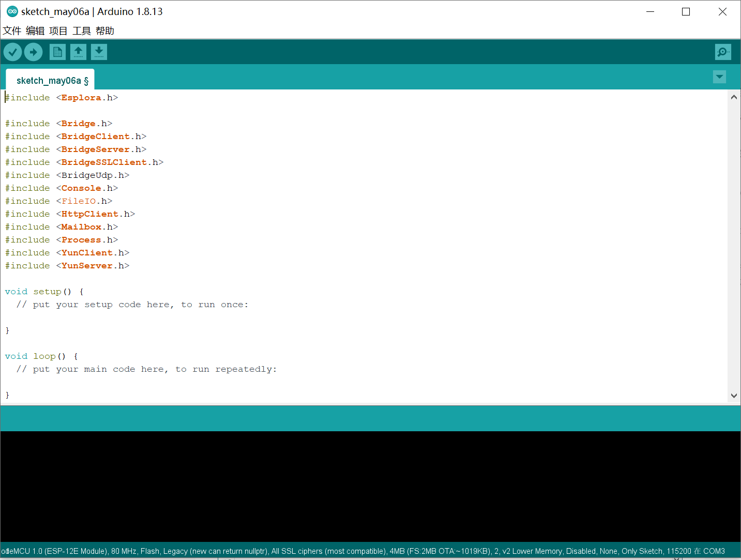The width and height of the screenshot is (741, 560).
Task: Open the 工具 menu
Action: coord(82,31)
